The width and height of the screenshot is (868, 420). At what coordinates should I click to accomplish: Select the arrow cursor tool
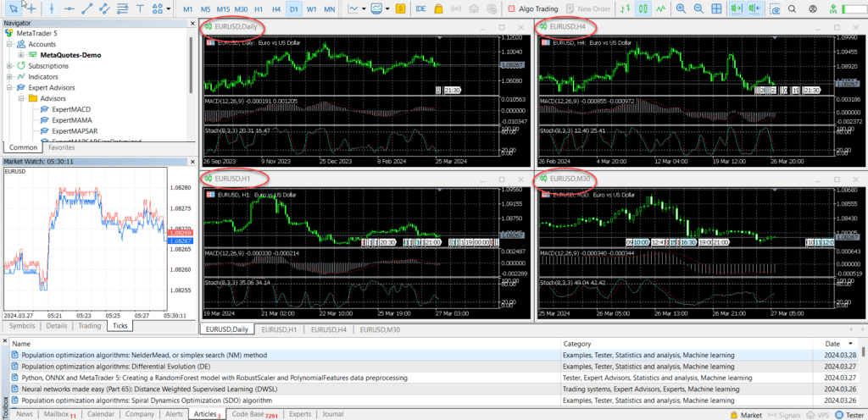coord(13,8)
